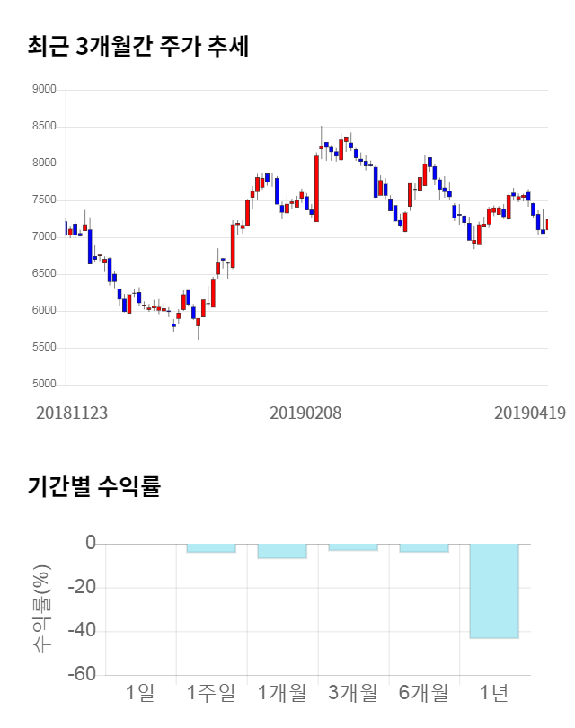575x728 pixels.
Task: Click the 8500 price axis label
Action: click(43, 127)
